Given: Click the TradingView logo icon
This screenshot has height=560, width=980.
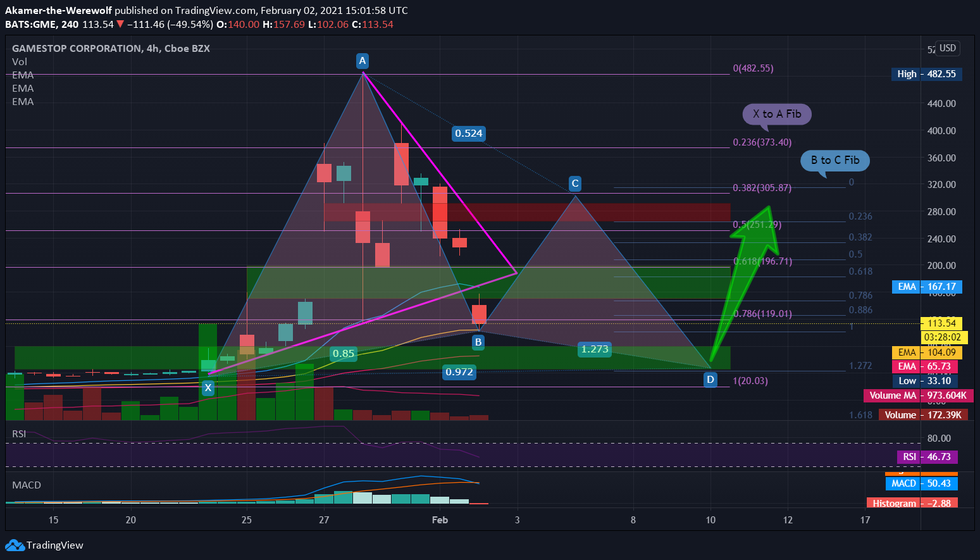Looking at the screenshot, I should coord(15,545).
